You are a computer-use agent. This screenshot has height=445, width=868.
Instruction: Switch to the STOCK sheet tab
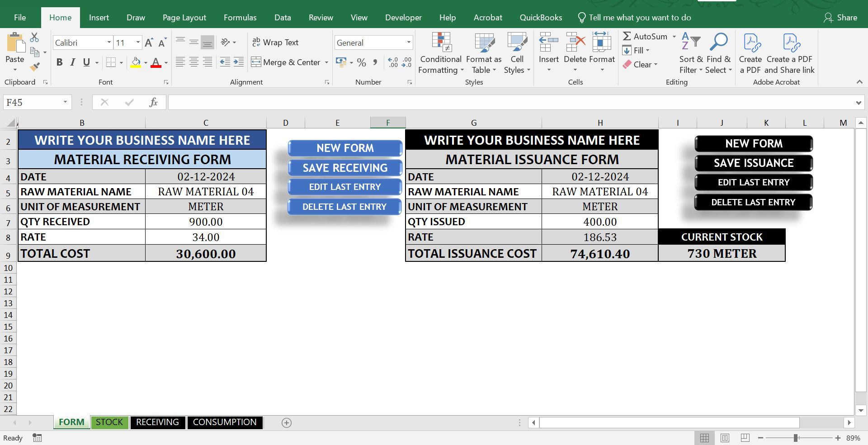[x=109, y=422]
